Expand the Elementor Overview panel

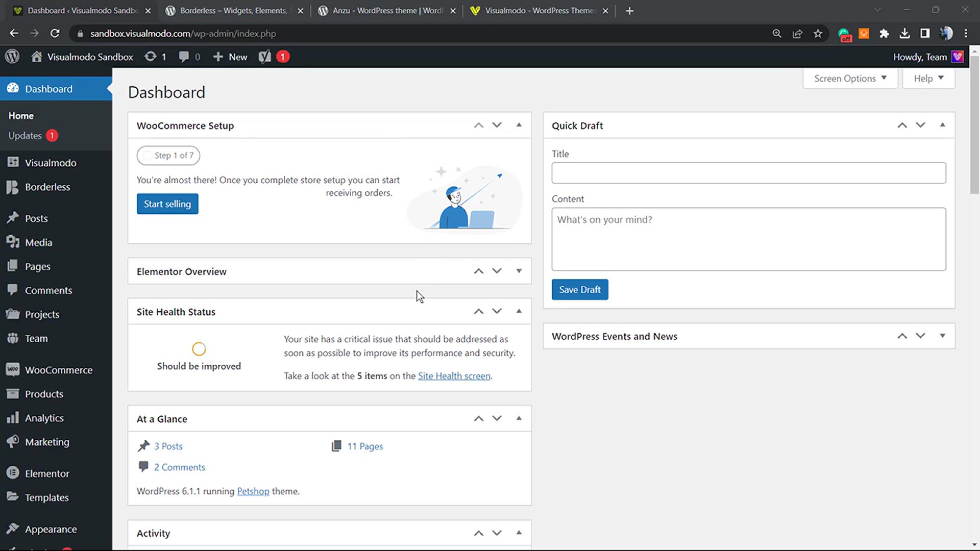519,271
